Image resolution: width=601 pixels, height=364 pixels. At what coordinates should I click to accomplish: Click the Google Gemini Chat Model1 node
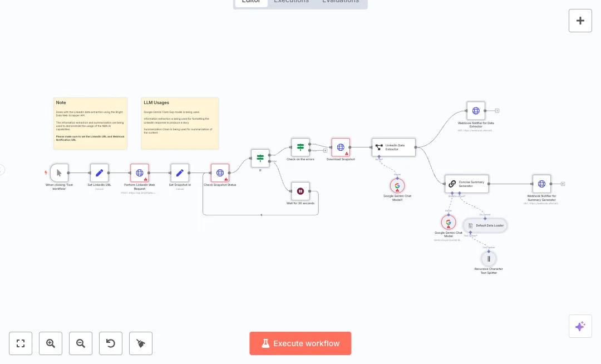pyautogui.click(x=397, y=185)
